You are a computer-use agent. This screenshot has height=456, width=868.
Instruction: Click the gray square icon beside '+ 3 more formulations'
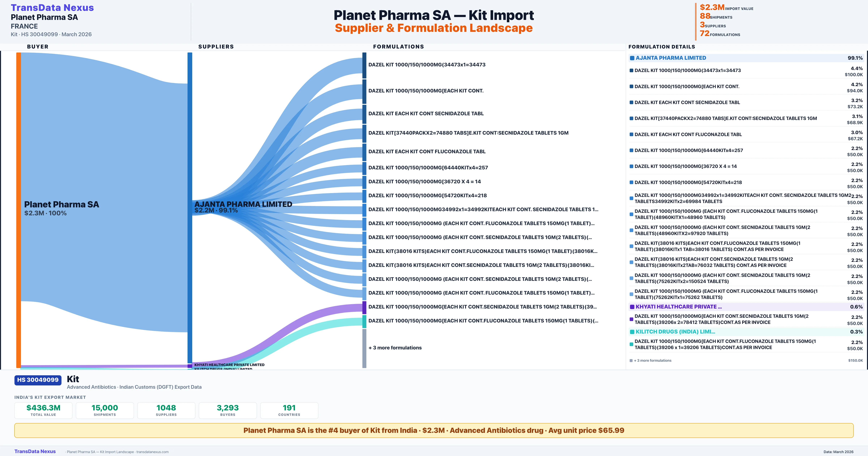[631, 360]
